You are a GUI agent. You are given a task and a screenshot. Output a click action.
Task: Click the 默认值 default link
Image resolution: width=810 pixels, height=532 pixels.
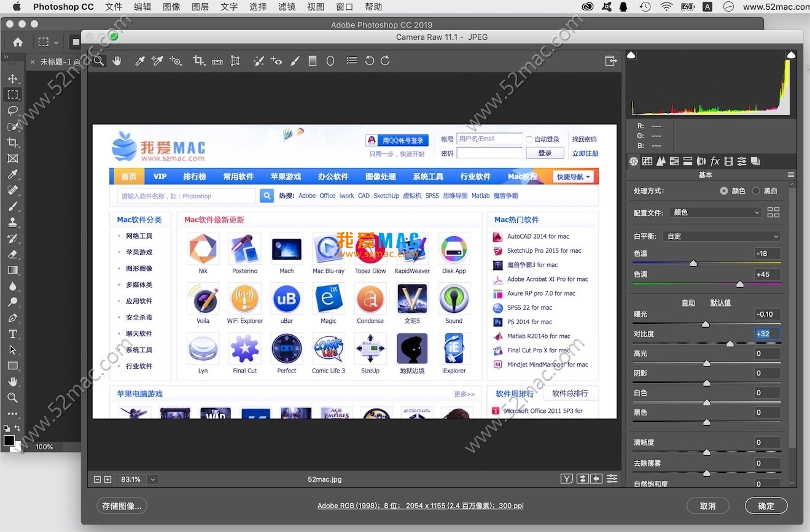pyautogui.click(x=721, y=303)
